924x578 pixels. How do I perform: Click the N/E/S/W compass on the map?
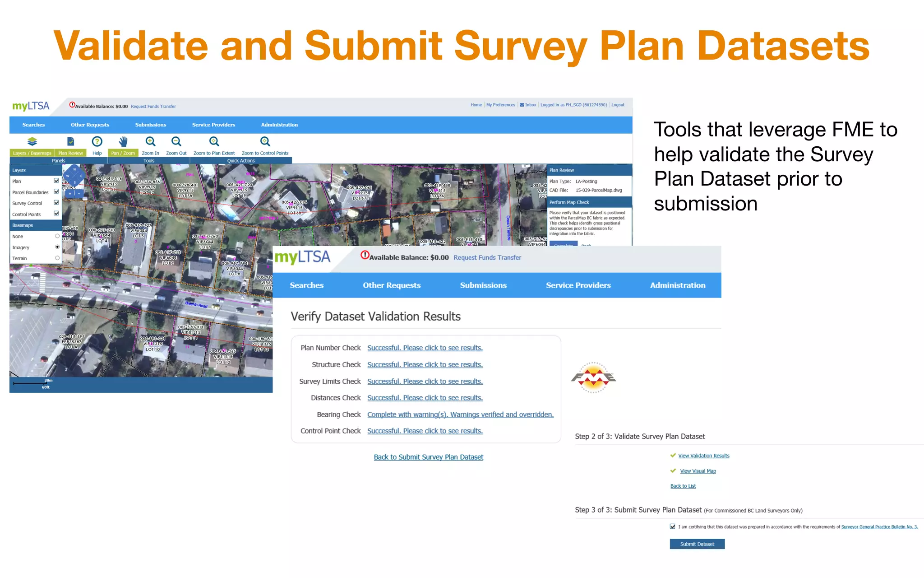pyautogui.click(x=74, y=176)
